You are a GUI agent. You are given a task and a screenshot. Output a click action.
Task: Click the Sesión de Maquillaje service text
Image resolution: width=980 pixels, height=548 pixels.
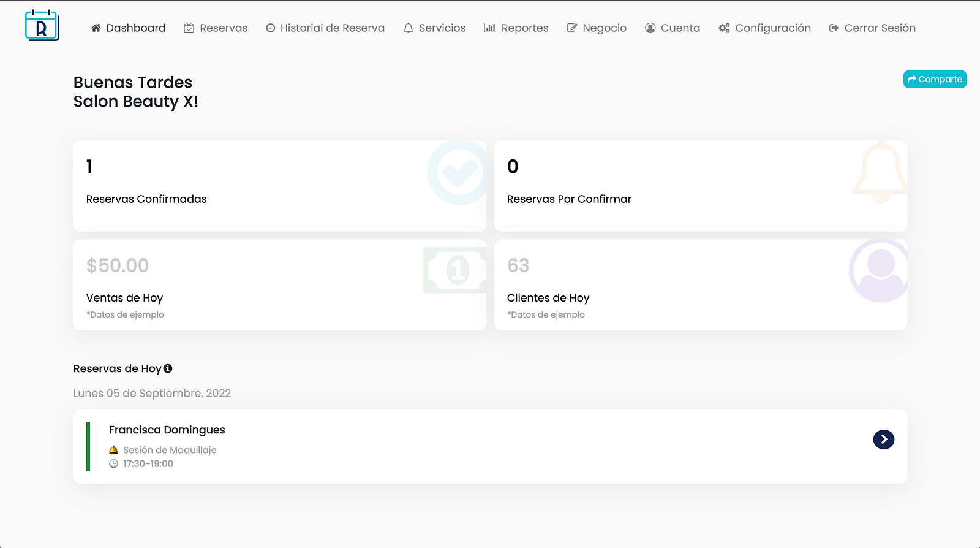170,450
